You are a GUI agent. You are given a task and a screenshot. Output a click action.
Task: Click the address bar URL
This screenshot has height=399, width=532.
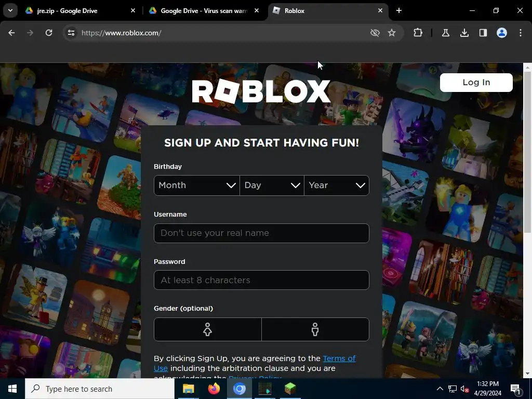(122, 33)
